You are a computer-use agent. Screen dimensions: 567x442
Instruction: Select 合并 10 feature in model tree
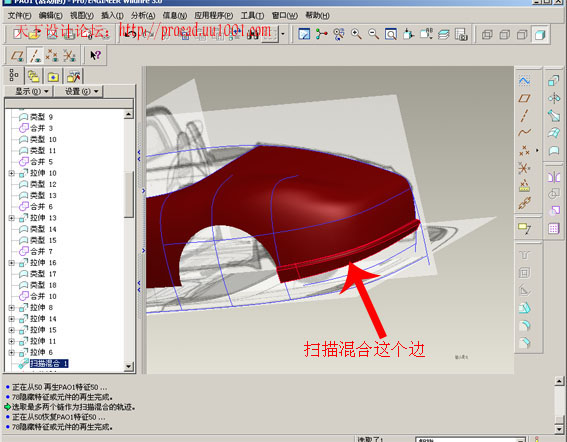coord(43,296)
